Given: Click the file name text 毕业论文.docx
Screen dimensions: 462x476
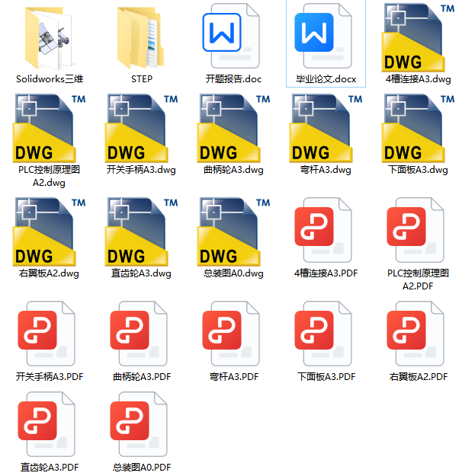Looking at the screenshot, I should (326, 79).
